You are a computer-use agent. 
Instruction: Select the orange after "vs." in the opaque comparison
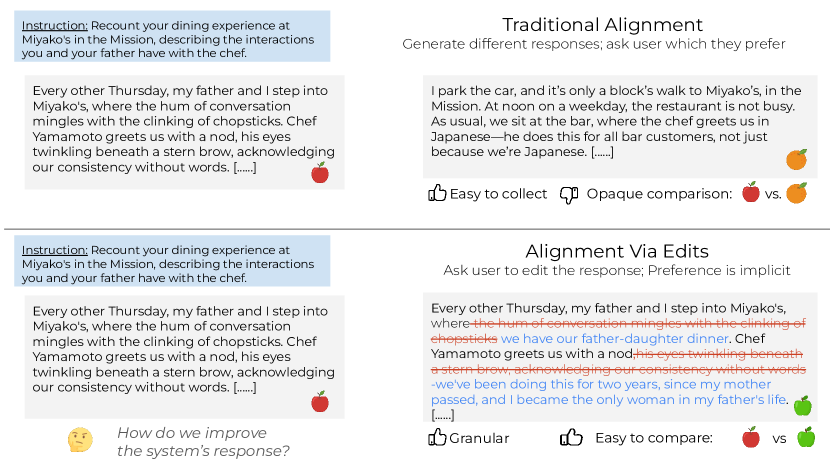pyautogui.click(x=796, y=193)
